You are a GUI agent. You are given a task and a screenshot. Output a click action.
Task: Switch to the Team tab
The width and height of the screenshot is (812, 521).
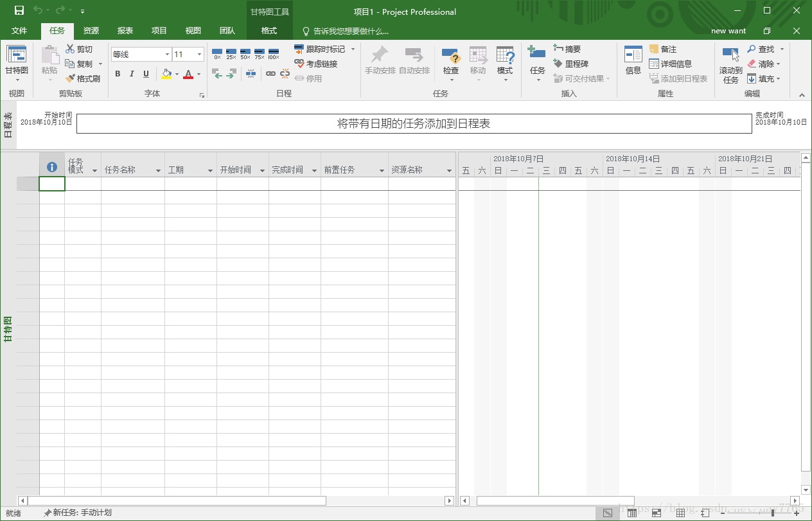(x=227, y=31)
